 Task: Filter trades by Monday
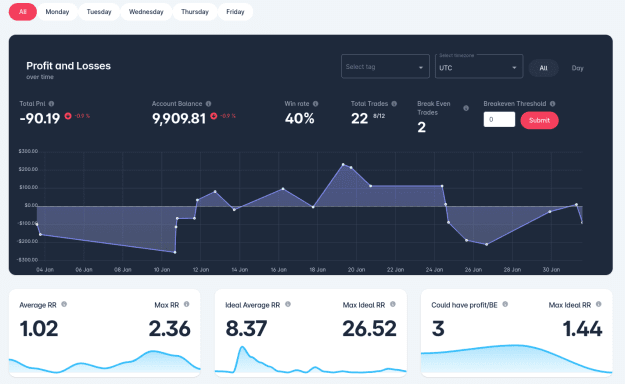point(57,12)
